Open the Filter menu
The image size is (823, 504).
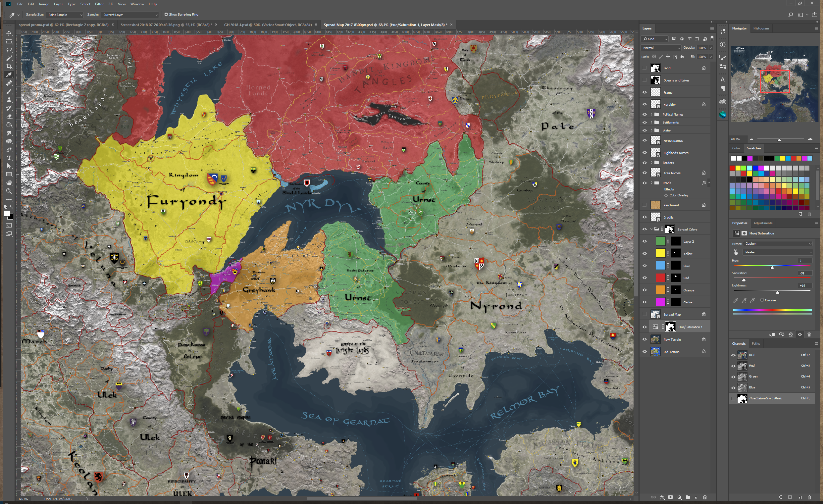99,4
